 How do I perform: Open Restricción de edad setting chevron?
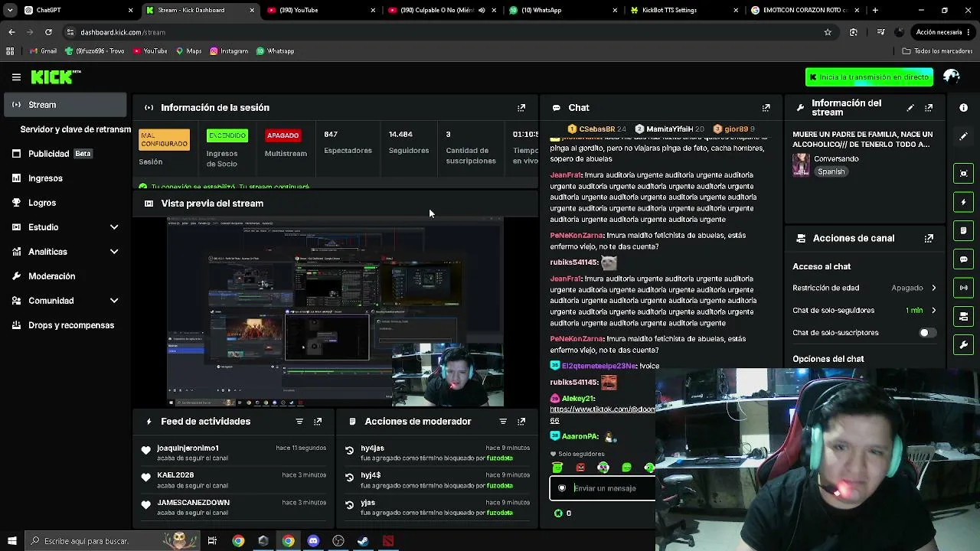tap(933, 288)
